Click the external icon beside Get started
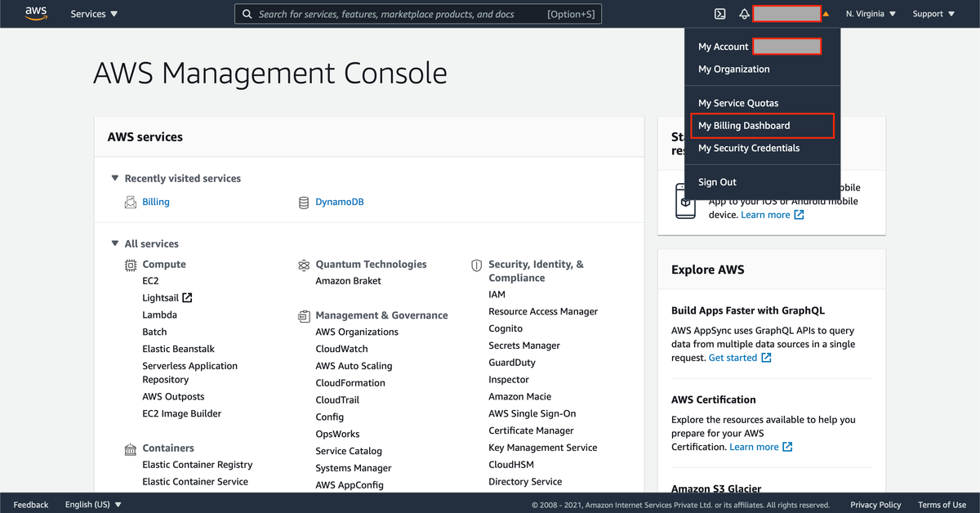 pos(766,358)
